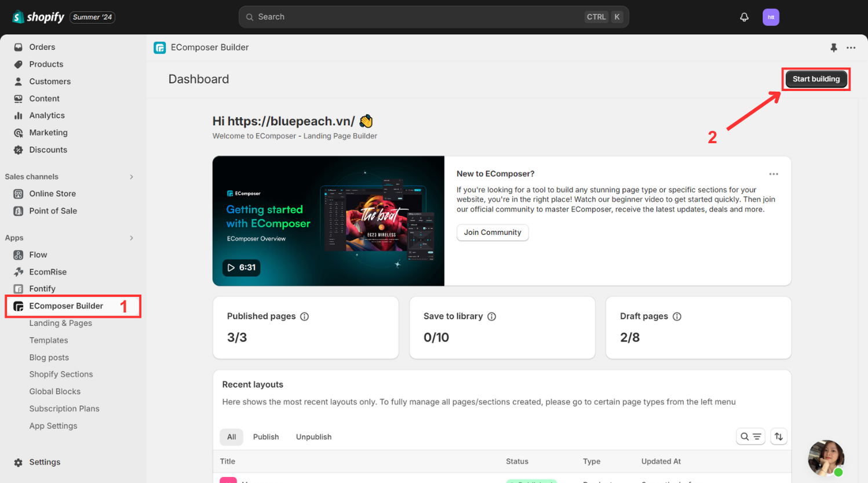
Task: Open Shopify Sections menu item
Action: [x=61, y=375]
